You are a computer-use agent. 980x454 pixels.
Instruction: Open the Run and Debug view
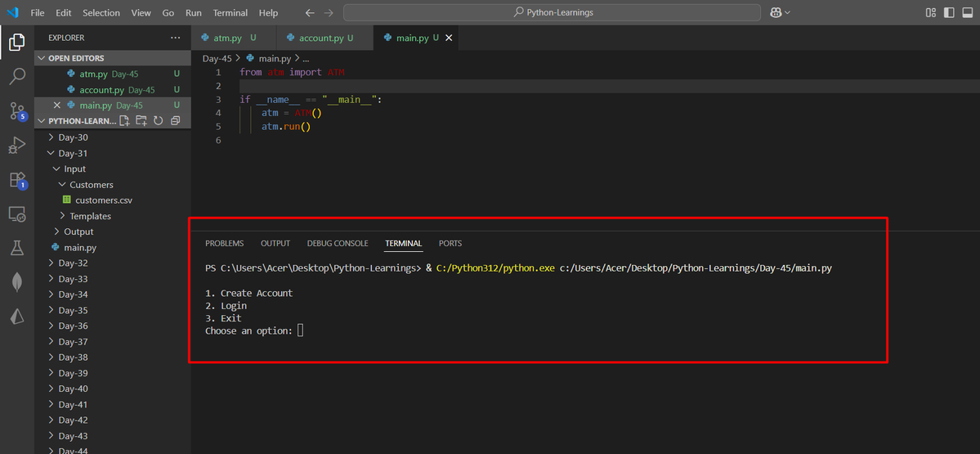point(17,146)
